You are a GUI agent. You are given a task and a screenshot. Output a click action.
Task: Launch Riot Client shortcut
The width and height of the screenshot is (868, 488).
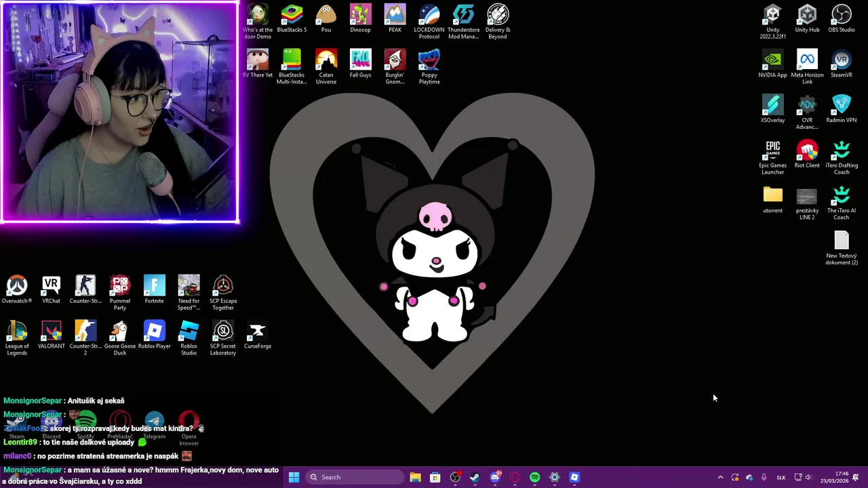807,154
